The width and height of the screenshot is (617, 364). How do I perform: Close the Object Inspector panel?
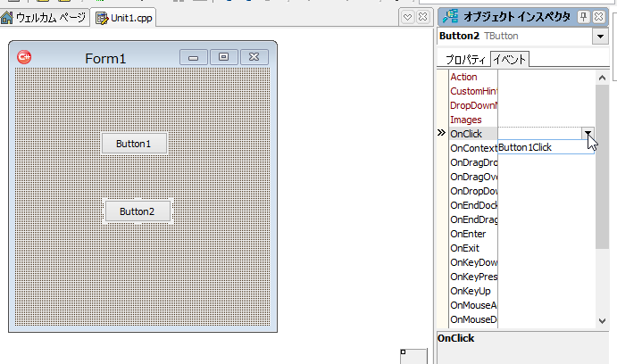point(600,17)
